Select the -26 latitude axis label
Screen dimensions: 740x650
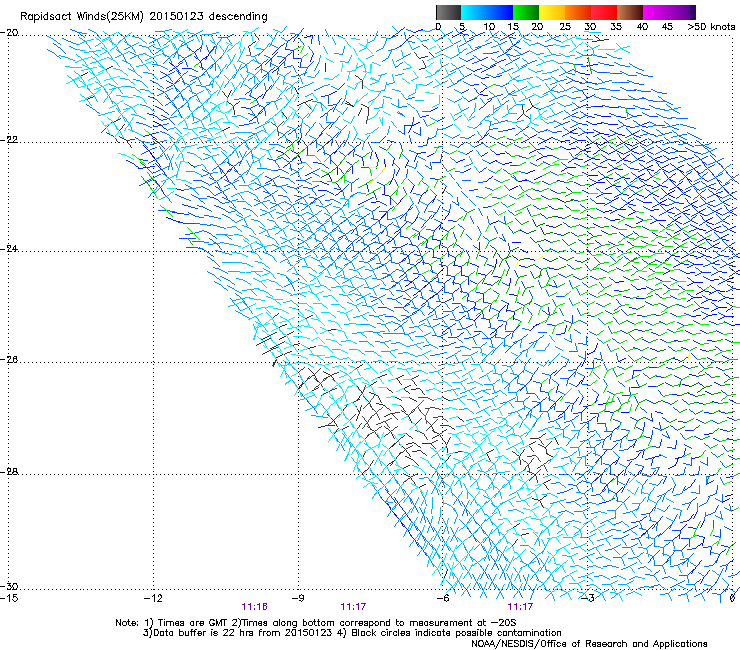[9, 360]
